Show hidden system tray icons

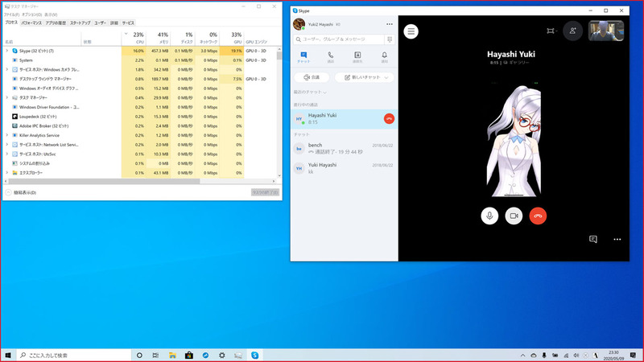pos(522,356)
